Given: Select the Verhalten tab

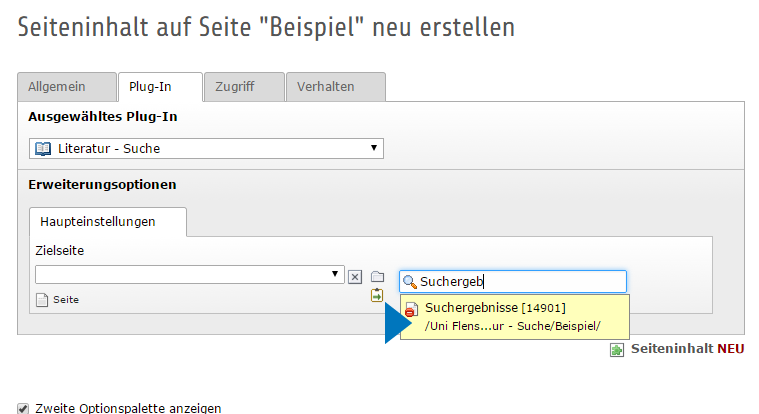Looking at the screenshot, I should (x=325, y=87).
